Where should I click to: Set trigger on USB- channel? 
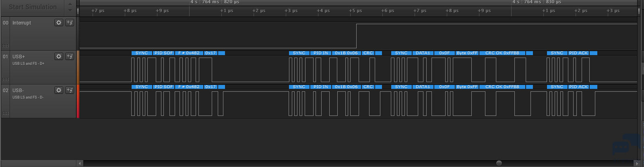tap(70, 90)
